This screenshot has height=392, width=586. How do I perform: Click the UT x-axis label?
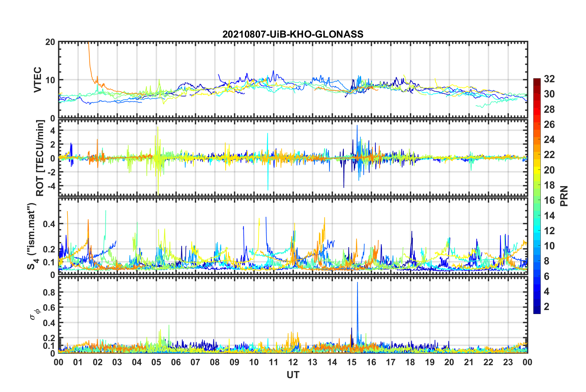pos(293,375)
